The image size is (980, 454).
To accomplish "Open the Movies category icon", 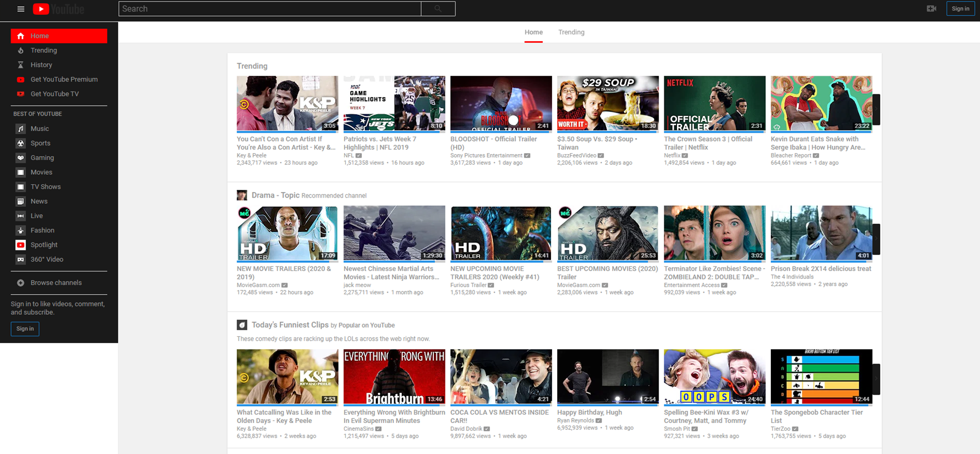I will click(x=21, y=172).
